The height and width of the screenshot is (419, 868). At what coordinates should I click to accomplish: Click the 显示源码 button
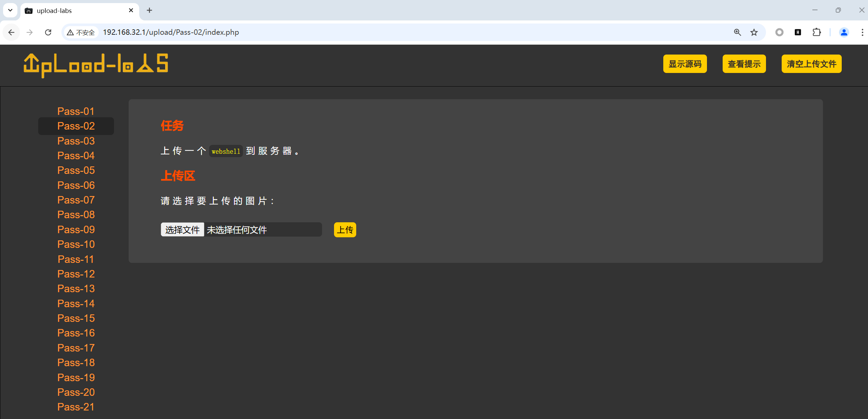[685, 64]
